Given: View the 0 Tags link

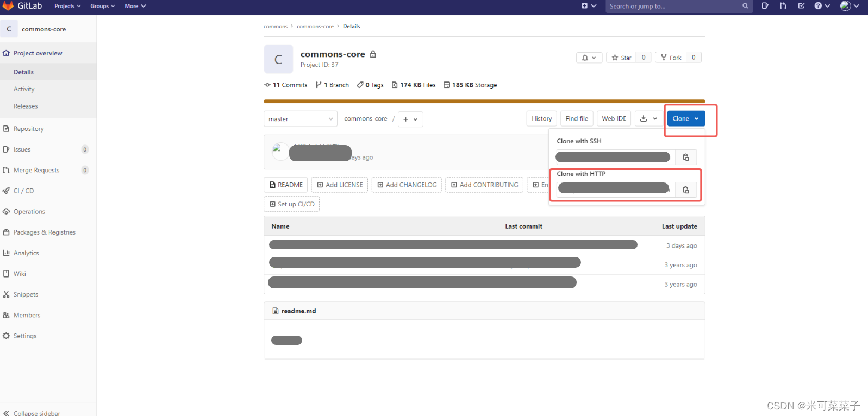Looking at the screenshot, I should 370,85.
